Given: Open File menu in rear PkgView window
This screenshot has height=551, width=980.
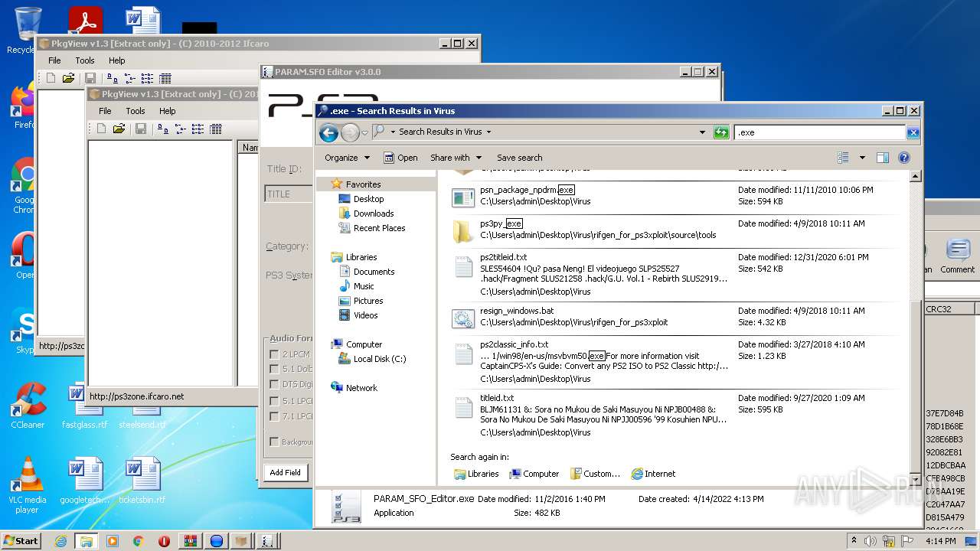Looking at the screenshot, I should click(x=54, y=60).
